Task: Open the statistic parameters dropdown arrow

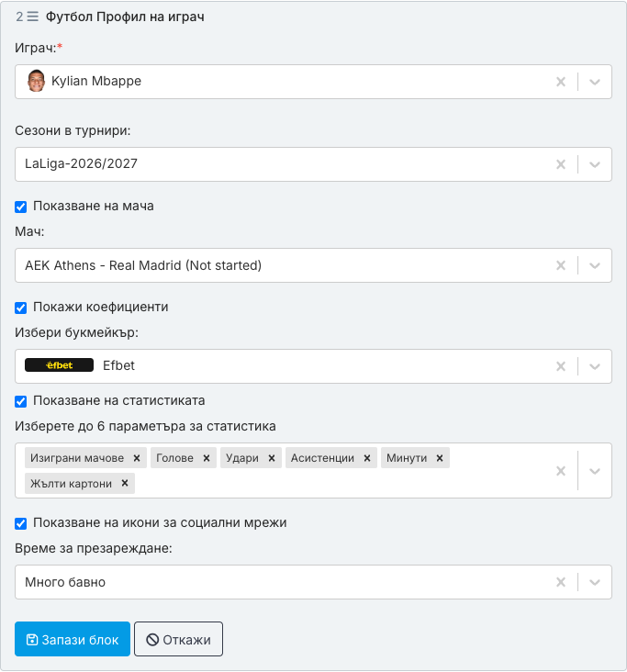Action: tap(595, 471)
